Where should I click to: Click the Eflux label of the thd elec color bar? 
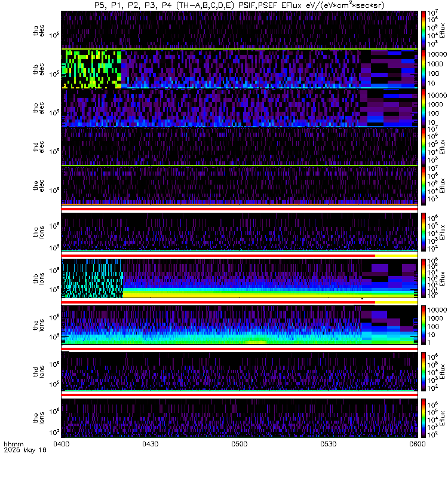pyautogui.click(x=442, y=146)
